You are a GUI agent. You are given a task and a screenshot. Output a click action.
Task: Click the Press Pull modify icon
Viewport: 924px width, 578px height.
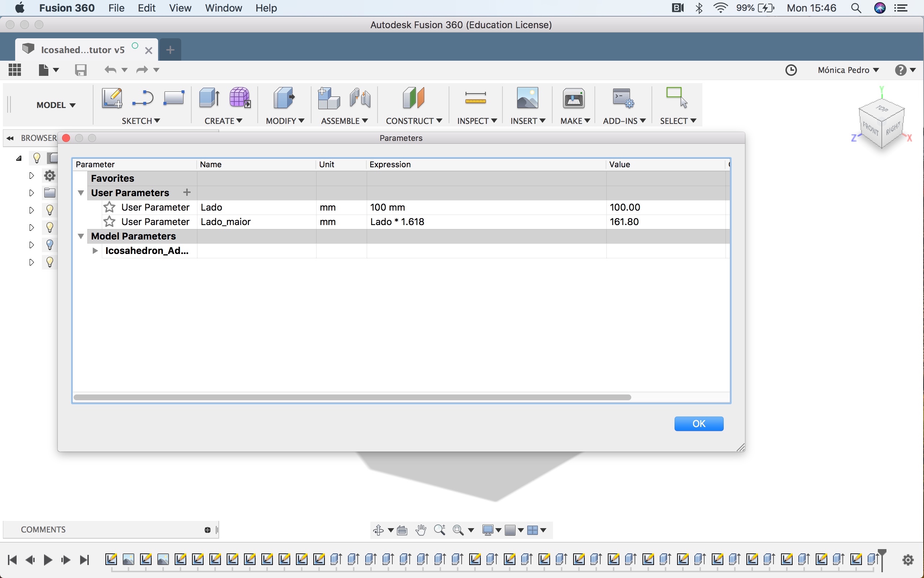click(284, 98)
